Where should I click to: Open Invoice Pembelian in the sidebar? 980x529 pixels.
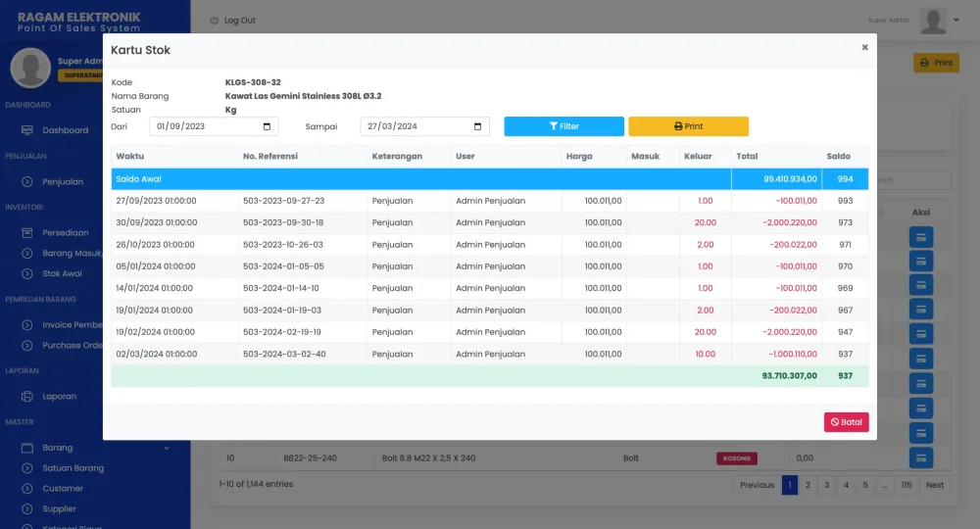pyautogui.click(x=72, y=325)
